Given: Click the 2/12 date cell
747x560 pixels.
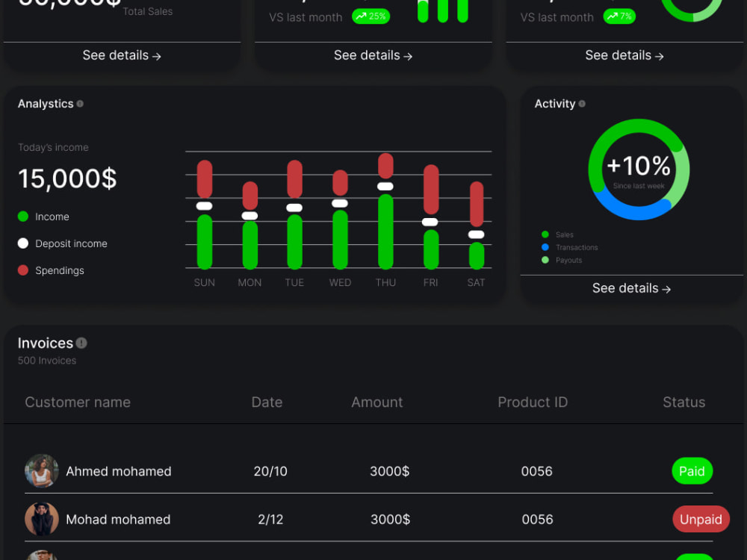Looking at the screenshot, I should [x=270, y=520].
